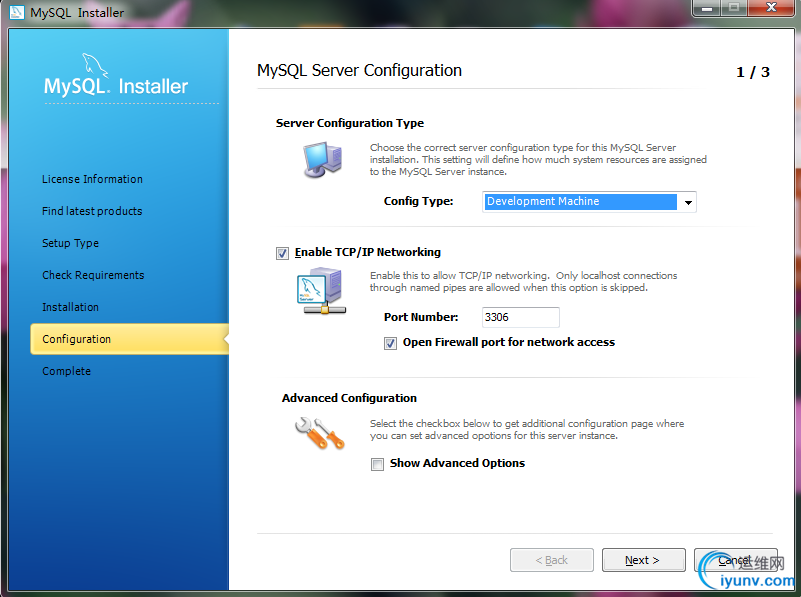
Task: Go to License Information step
Action: tap(92, 179)
